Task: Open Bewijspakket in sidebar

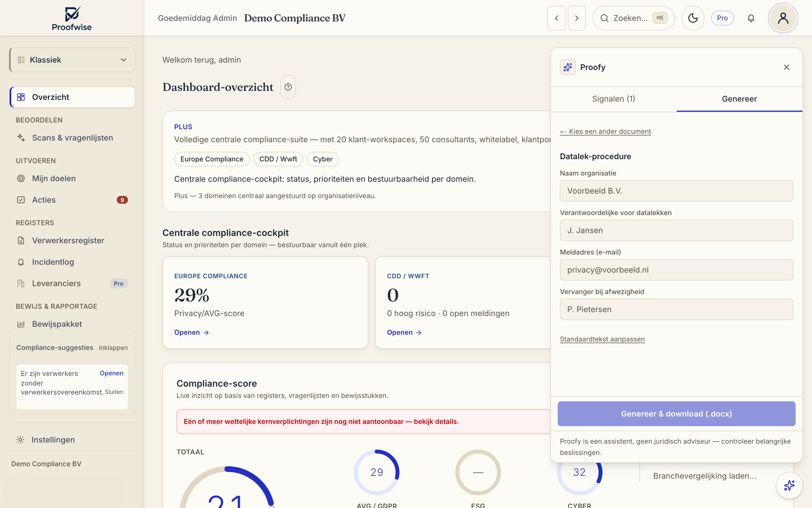Action: point(72,324)
